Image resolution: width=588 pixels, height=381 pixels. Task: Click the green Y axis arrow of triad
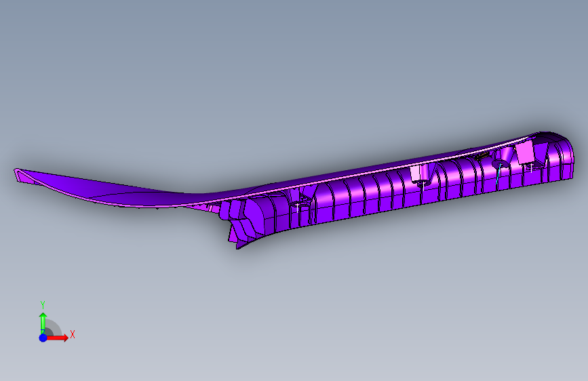click(43, 323)
